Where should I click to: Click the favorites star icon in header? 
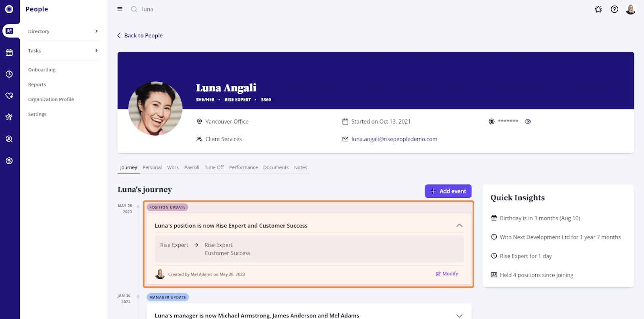coord(599,9)
